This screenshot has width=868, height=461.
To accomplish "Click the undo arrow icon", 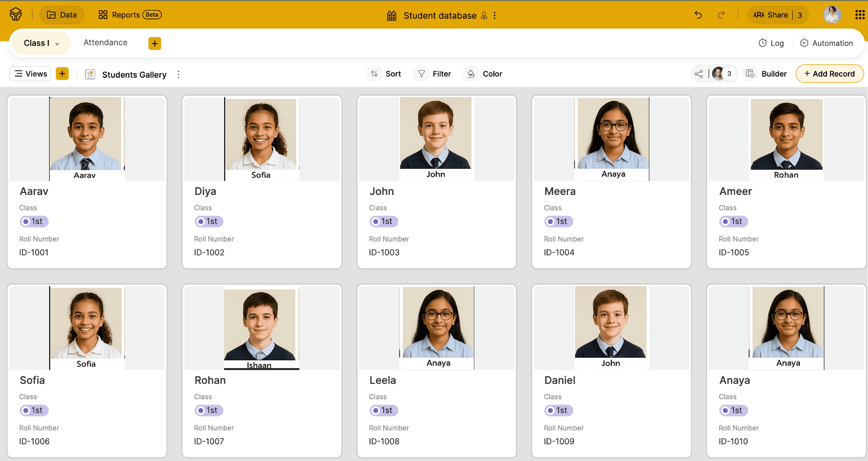I will 698,15.
